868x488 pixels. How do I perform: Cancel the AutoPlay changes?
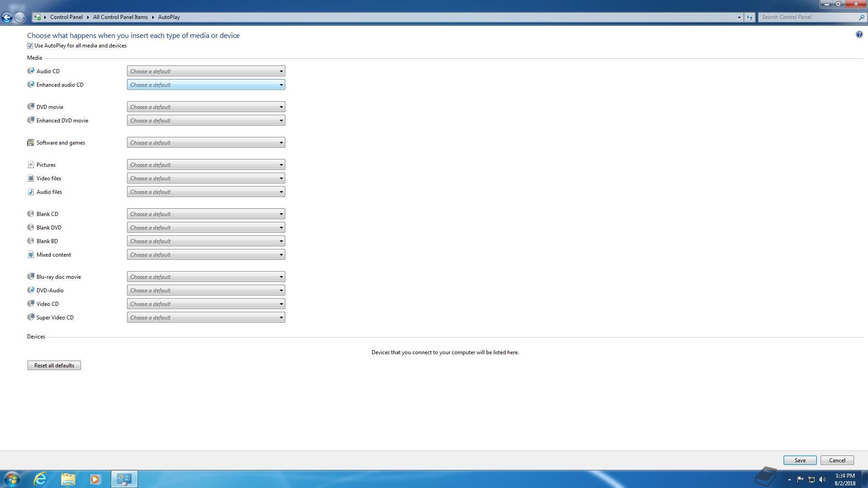tap(837, 460)
